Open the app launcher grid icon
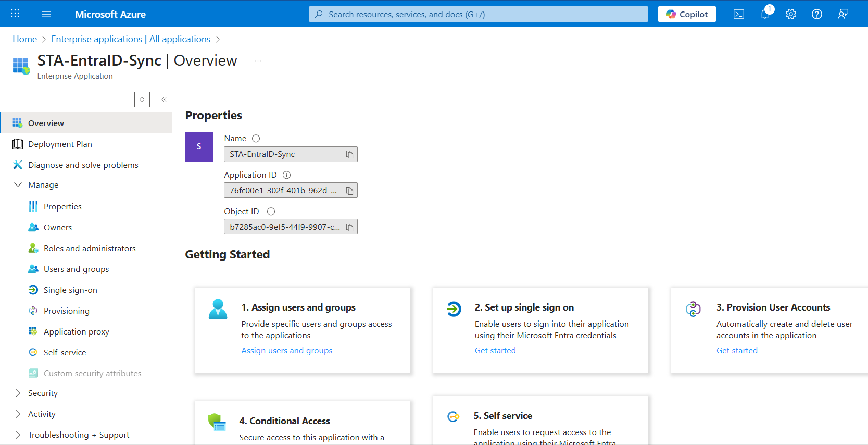Image resolution: width=868 pixels, height=445 pixels. [15, 14]
